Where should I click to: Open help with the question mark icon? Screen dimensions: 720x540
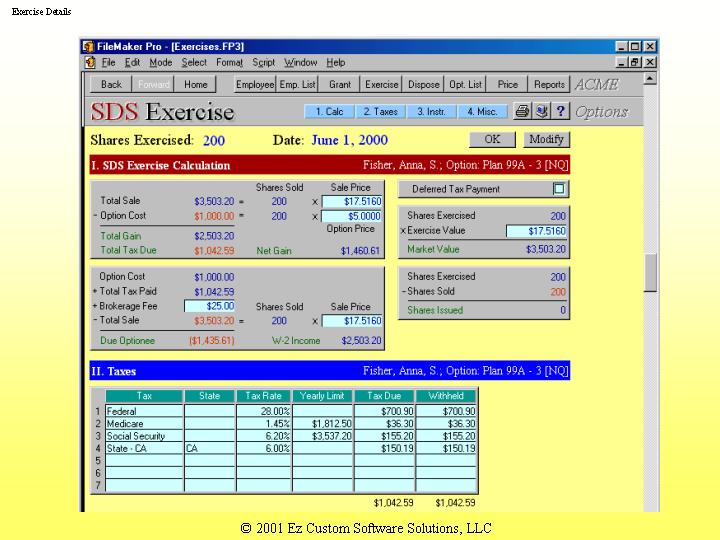pos(560,111)
